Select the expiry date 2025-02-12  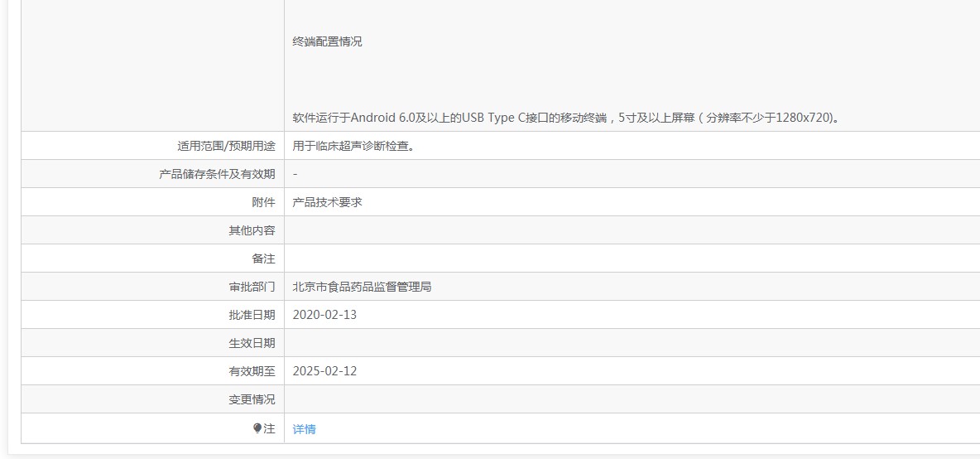[x=324, y=371]
